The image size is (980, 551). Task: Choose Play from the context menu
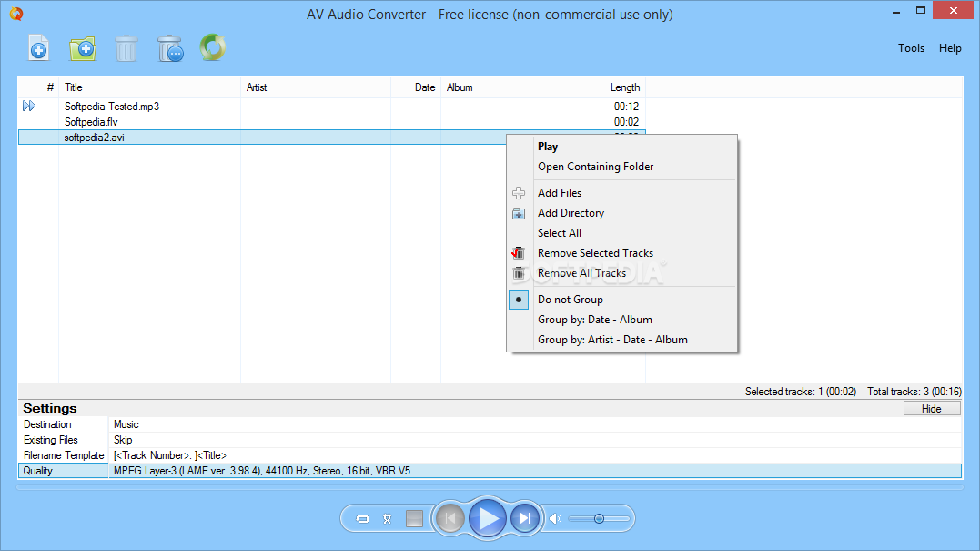548,147
